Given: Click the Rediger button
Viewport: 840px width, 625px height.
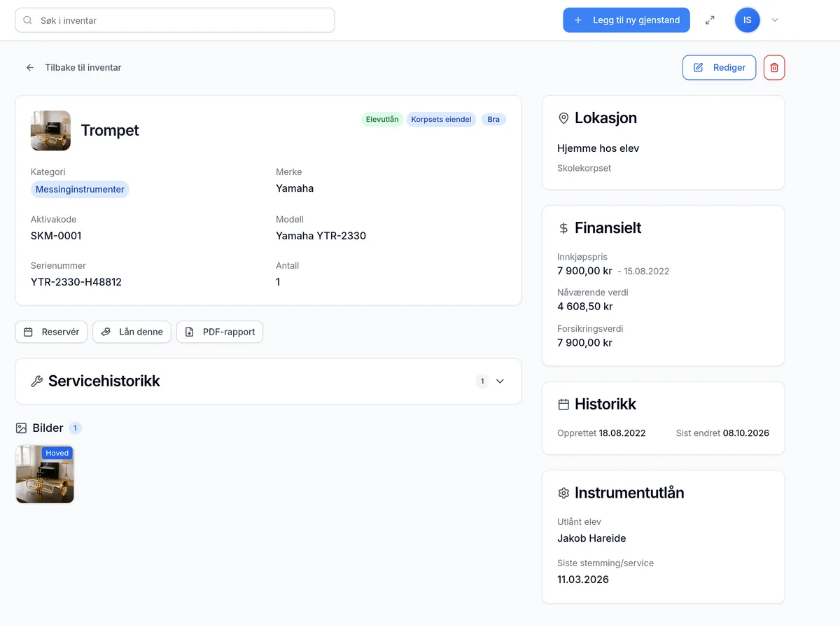Looking at the screenshot, I should 719,67.
